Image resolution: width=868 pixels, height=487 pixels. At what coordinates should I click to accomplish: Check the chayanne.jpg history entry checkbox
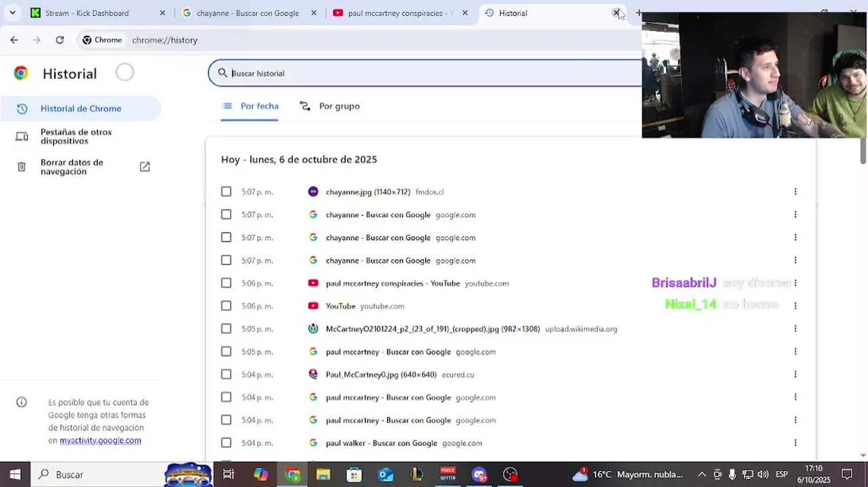pos(226,191)
